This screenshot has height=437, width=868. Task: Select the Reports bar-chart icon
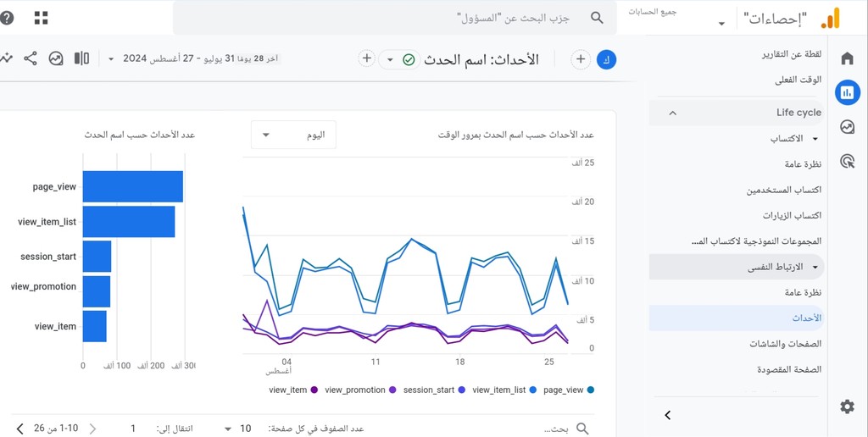click(847, 92)
